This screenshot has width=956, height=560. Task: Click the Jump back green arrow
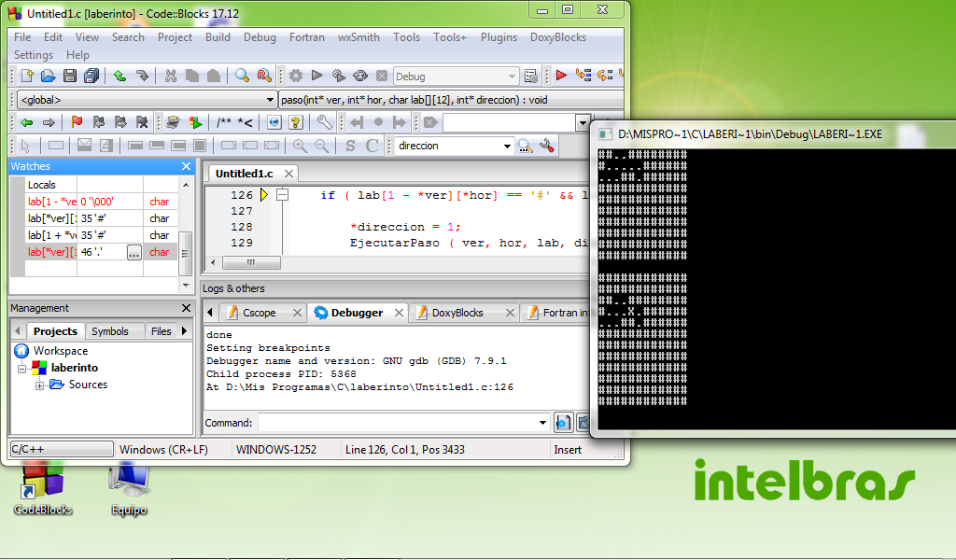27,122
